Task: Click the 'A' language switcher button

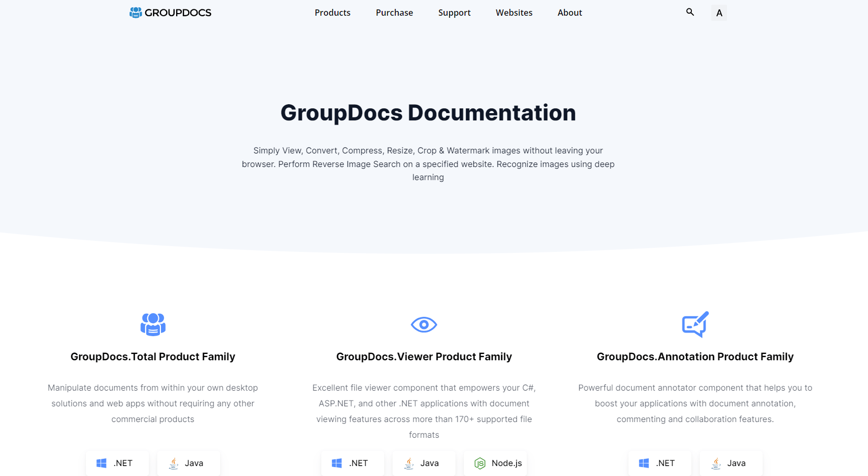Action: point(719,13)
